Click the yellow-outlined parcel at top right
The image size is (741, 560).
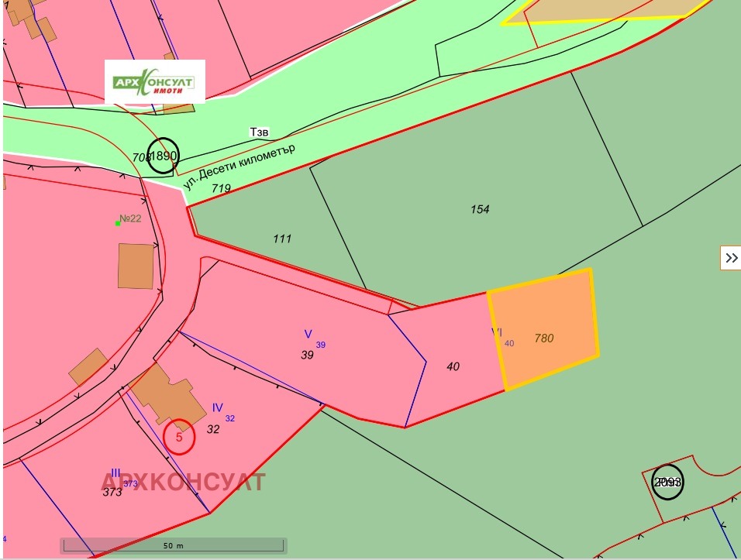click(x=605, y=11)
